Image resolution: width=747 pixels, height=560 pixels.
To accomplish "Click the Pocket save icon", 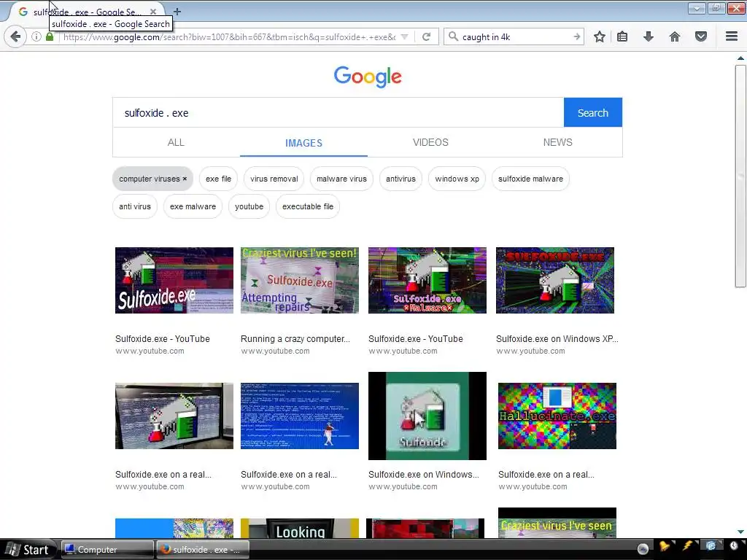I will click(701, 36).
